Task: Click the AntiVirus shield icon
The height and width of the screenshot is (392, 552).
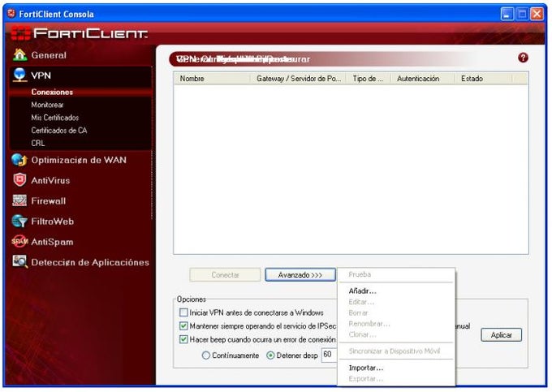Action: 19,180
